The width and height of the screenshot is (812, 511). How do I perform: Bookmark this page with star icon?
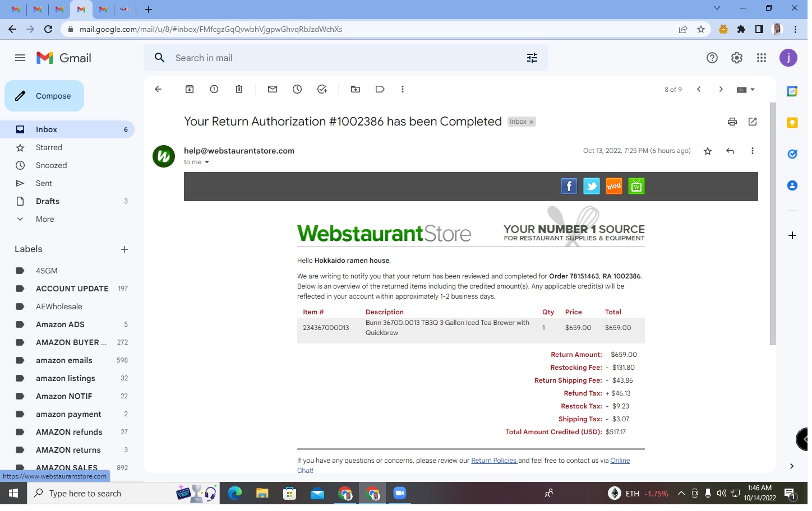pos(701,29)
